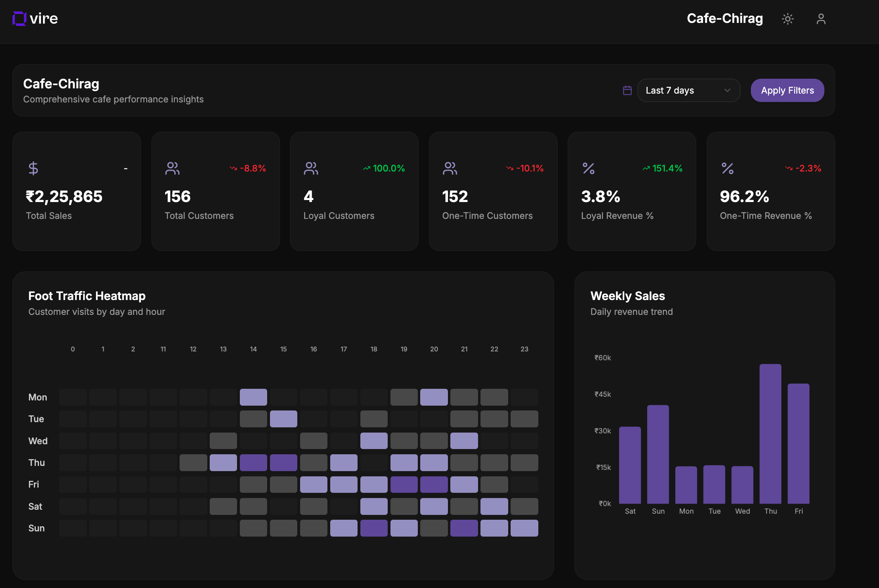Click the Tuesday bar in Weekly Sales

(x=714, y=484)
